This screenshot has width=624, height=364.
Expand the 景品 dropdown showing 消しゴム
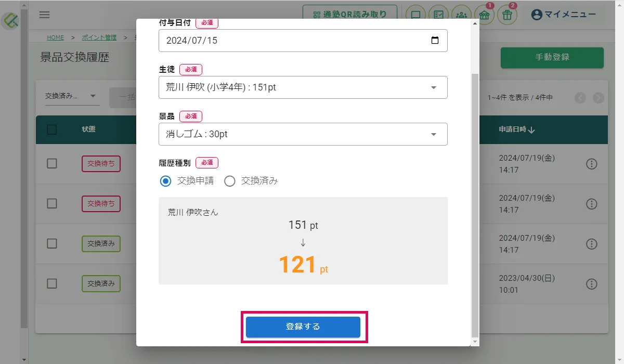click(x=303, y=134)
